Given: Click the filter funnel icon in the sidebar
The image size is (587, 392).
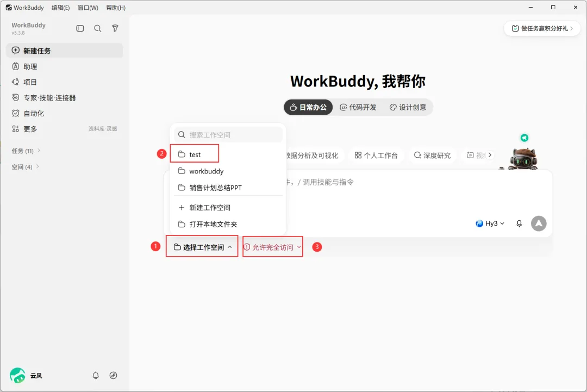Looking at the screenshot, I should pos(115,28).
